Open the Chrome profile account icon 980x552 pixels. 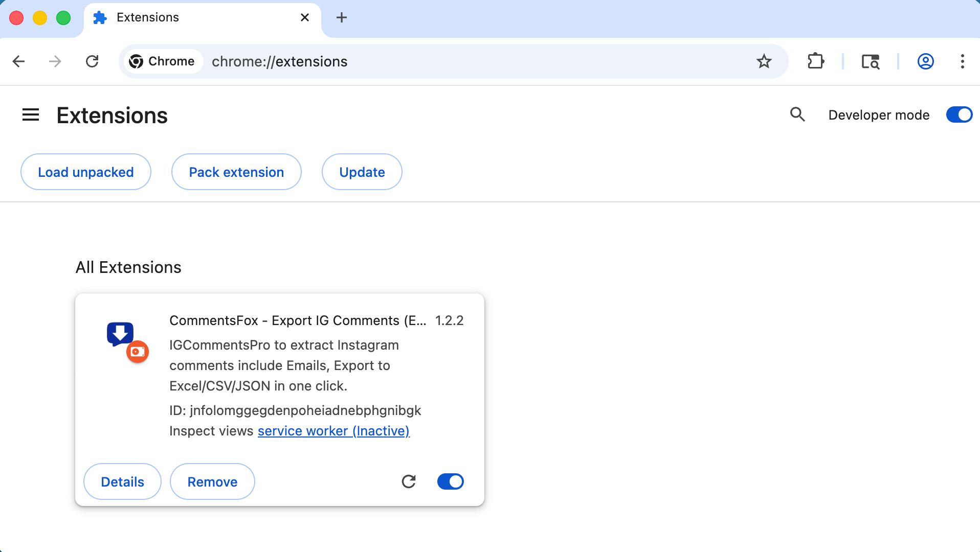(925, 61)
